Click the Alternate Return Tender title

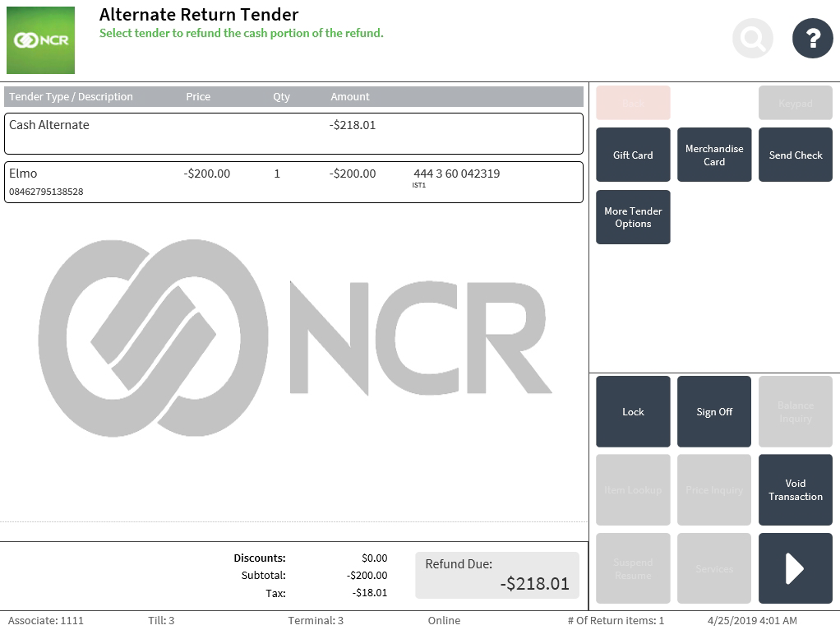tap(199, 15)
